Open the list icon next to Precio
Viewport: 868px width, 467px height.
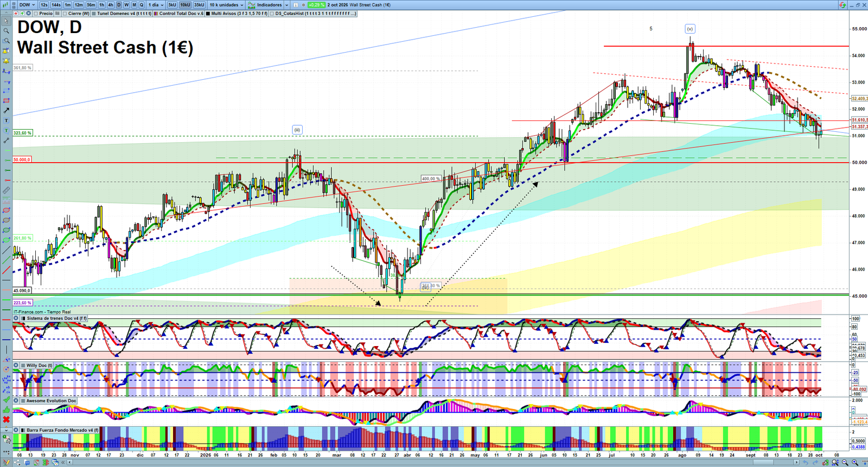click(57, 14)
